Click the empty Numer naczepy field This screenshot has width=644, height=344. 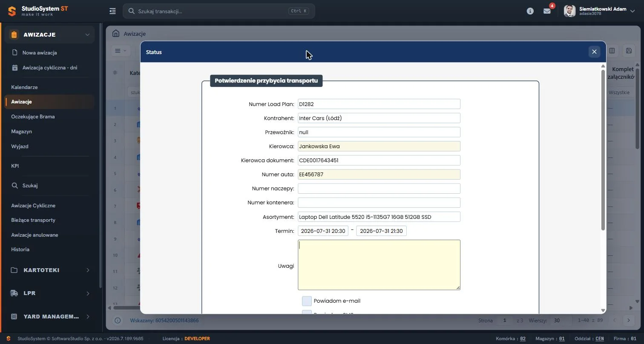[379, 188]
